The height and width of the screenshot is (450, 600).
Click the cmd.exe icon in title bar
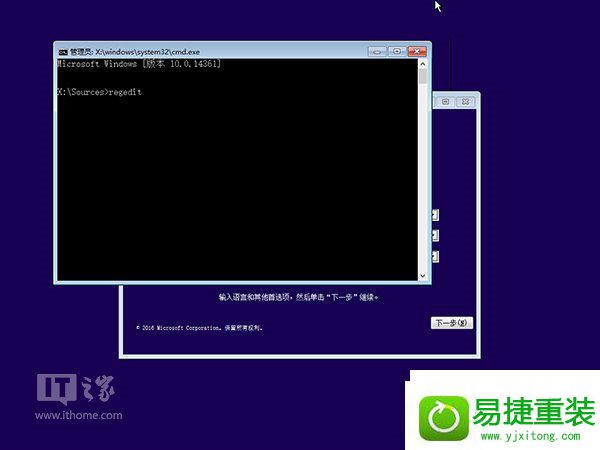click(63, 51)
